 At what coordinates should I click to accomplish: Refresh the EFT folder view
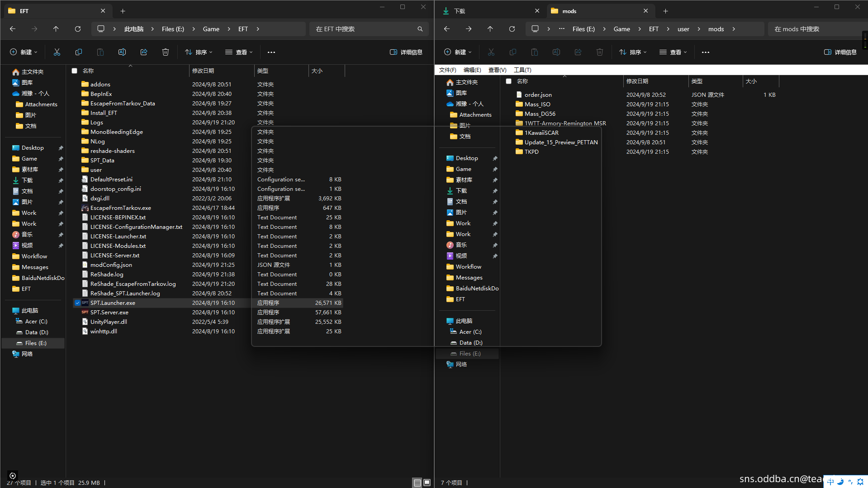[78, 29]
